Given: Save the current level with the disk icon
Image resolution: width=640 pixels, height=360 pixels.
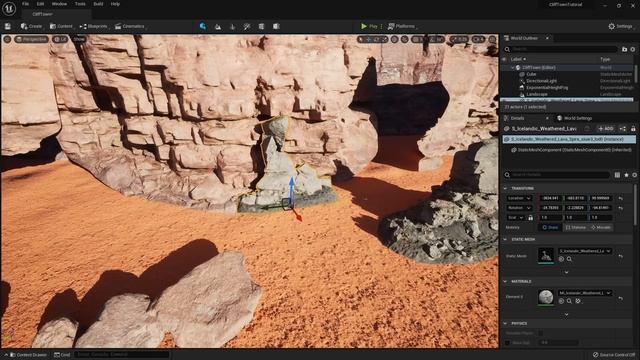Looking at the screenshot, I should coord(7,26).
